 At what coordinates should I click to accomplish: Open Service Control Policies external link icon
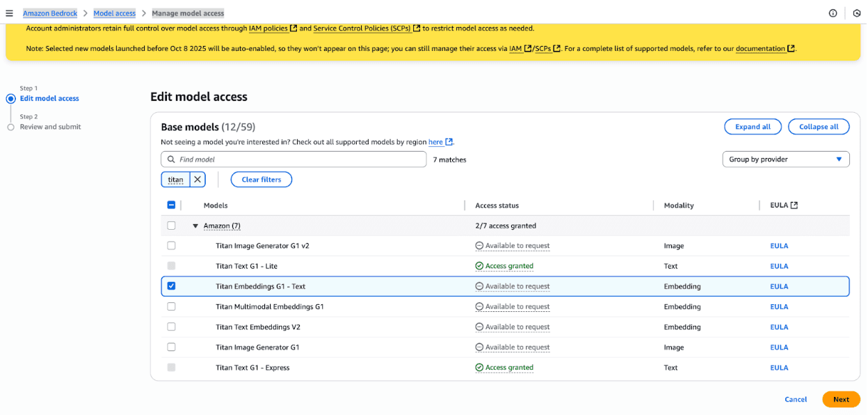417,28
